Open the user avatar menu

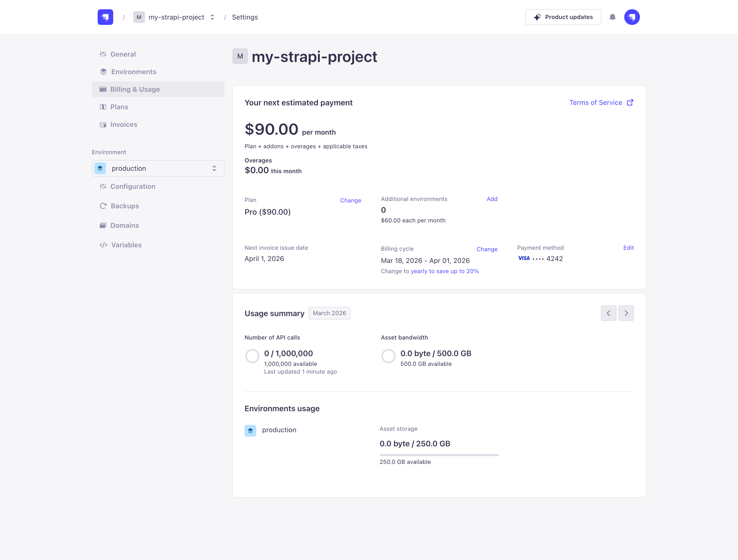[x=632, y=17]
